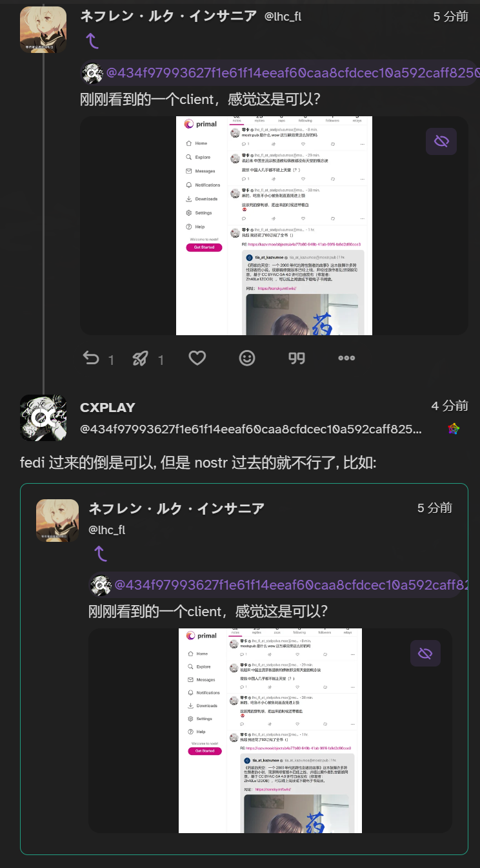480x868 pixels.
Task: Open more options ellipsis menu on first post
Action: [346, 358]
